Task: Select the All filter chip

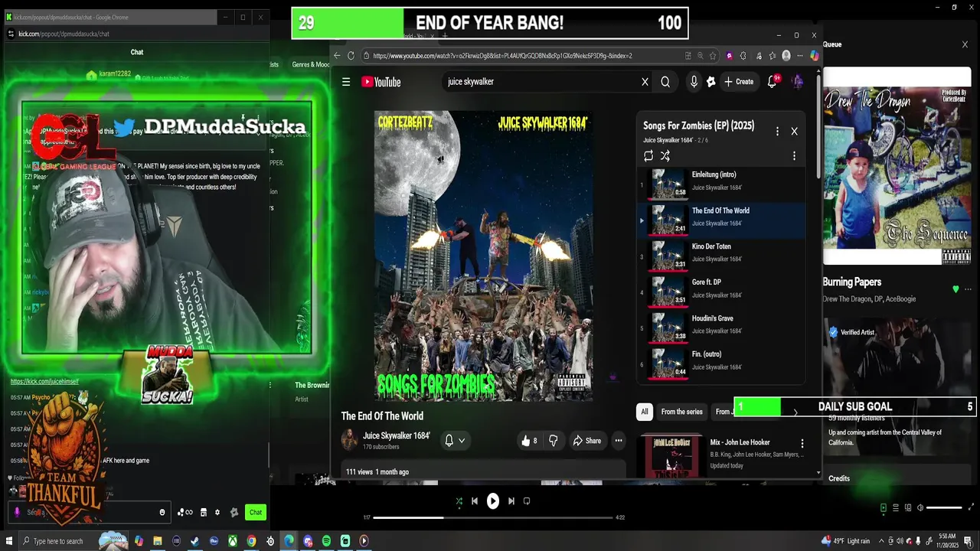Action: coord(645,412)
